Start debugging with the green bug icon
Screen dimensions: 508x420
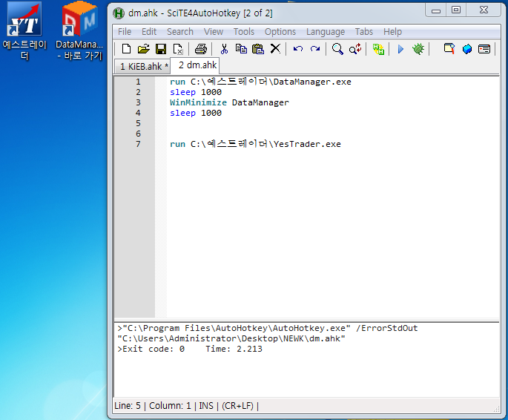click(418, 49)
